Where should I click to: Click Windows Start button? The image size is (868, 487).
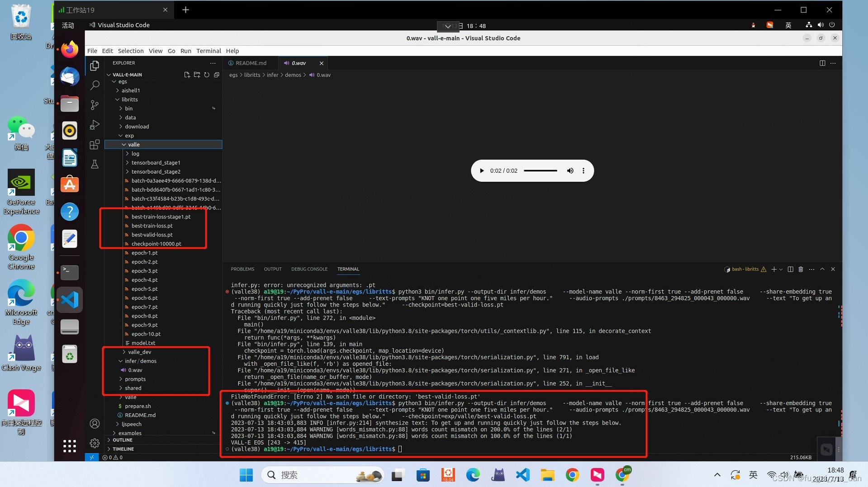point(246,475)
